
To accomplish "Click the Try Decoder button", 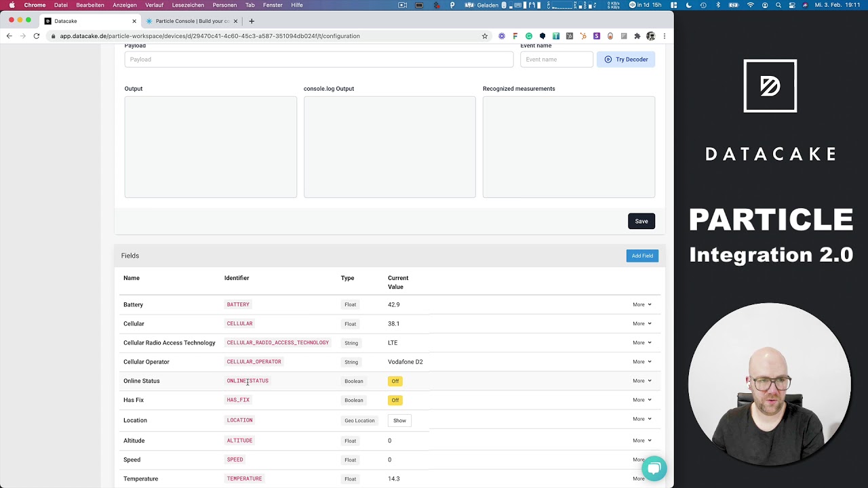I will 626,60.
